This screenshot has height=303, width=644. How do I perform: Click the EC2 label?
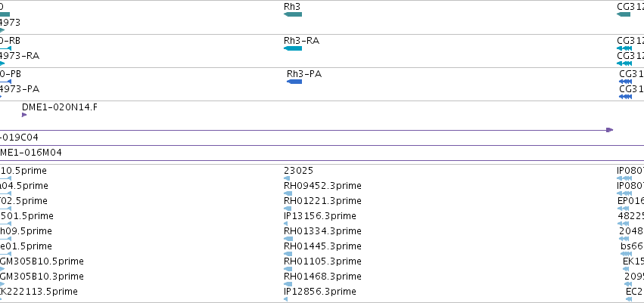pos(635,292)
